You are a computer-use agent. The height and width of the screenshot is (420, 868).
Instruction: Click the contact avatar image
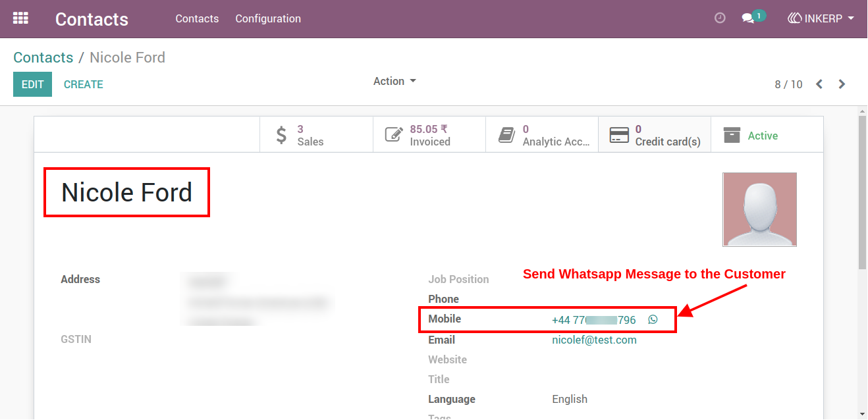coord(759,209)
